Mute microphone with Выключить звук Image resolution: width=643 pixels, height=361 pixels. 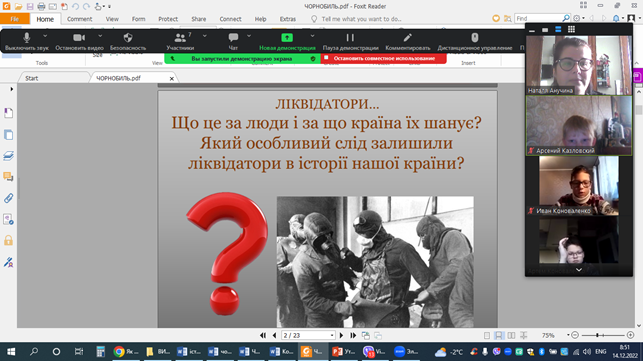(27, 41)
